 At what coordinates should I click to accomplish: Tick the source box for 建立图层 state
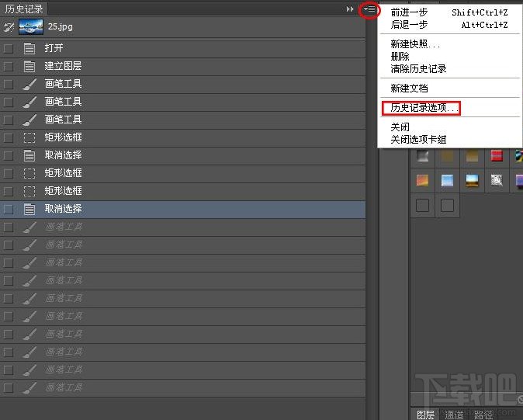pyautogui.click(x=9, y=67)
